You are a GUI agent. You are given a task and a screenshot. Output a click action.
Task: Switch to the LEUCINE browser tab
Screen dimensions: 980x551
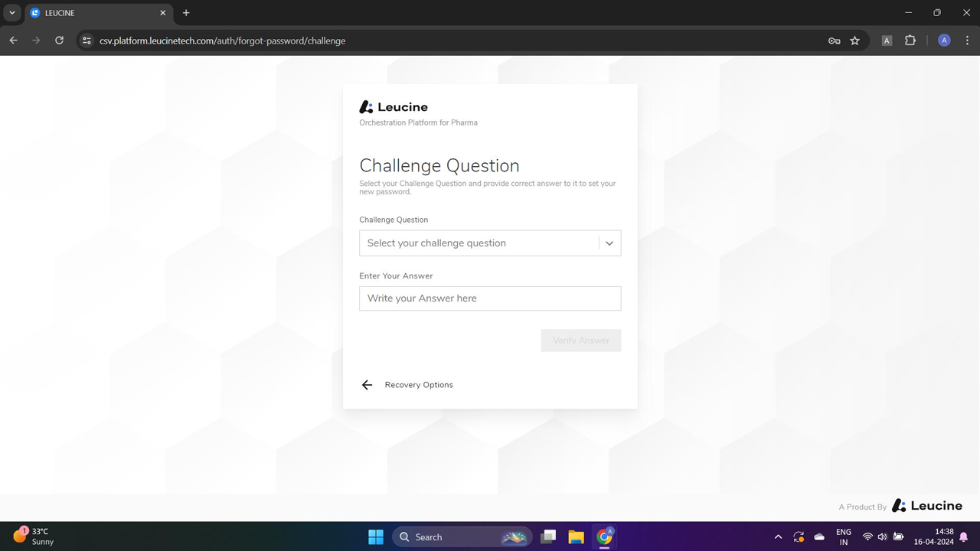coord(92,12)
